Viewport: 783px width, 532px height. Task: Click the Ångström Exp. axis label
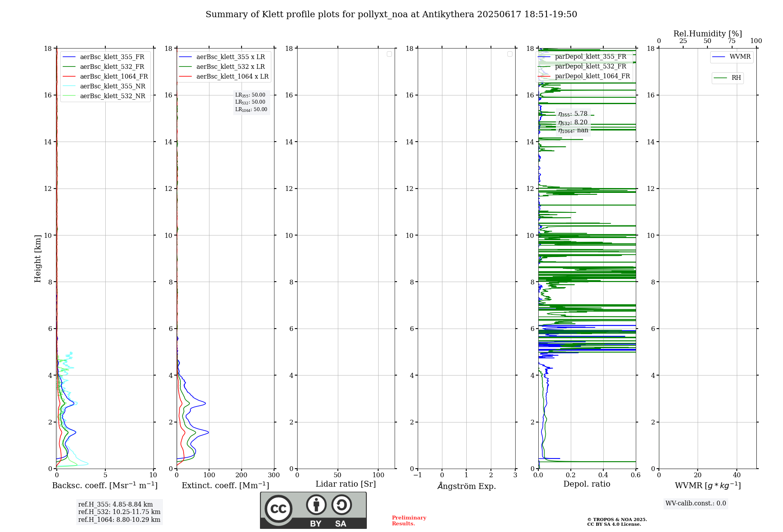467,486
